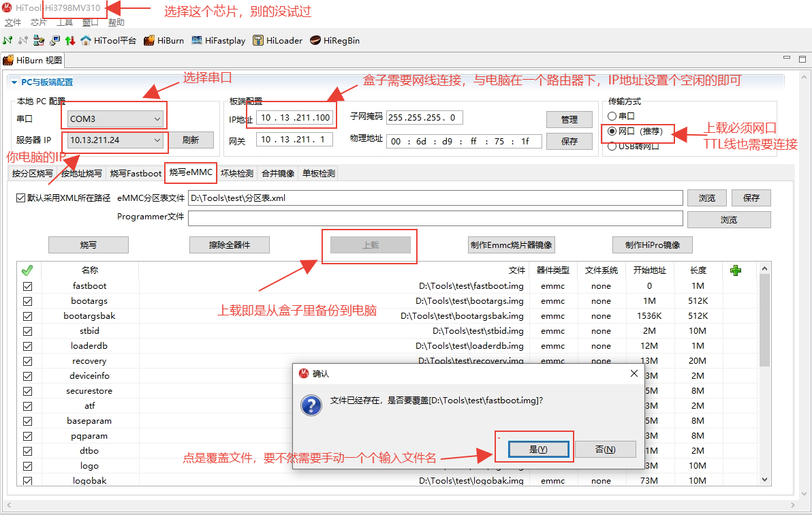This screenshot has width=812, height=515.
Task: Click the green connect icon in the toolbar
Action: pos(7,40)
